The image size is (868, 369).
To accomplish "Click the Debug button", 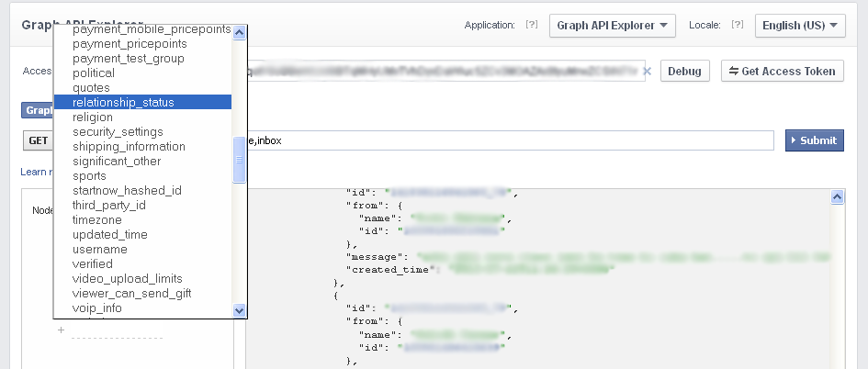I will coord(685,72).
